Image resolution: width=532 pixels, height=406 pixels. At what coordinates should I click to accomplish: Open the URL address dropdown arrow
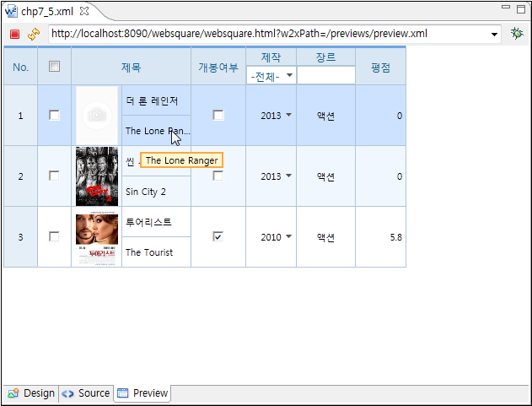pos(495,35)
